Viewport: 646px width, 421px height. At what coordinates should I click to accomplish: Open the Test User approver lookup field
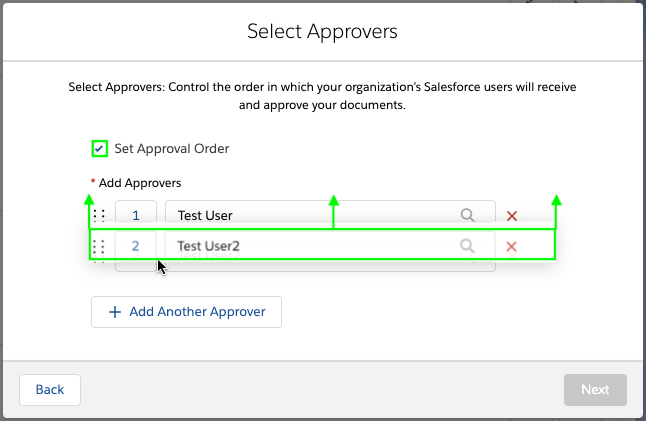310,215
